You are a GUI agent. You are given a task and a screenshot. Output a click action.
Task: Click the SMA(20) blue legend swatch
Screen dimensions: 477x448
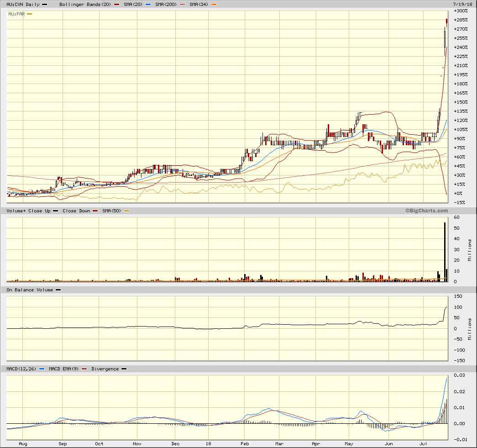[148, 5]
